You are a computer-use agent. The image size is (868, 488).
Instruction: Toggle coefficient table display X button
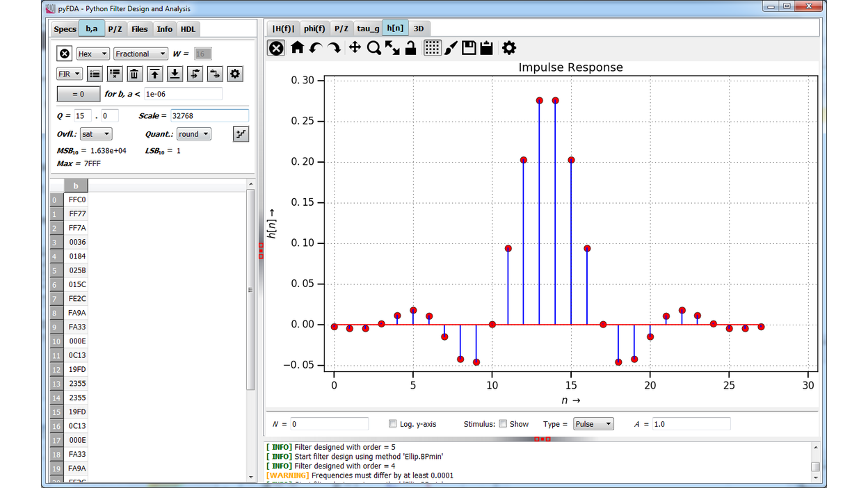pyautogui.click(x=65, y=54)
